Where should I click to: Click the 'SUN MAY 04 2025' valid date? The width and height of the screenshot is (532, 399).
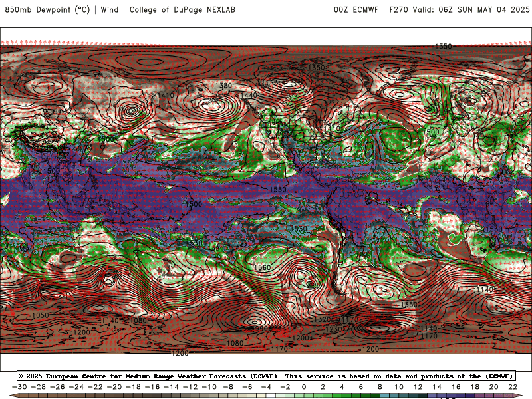click(493, 9)
